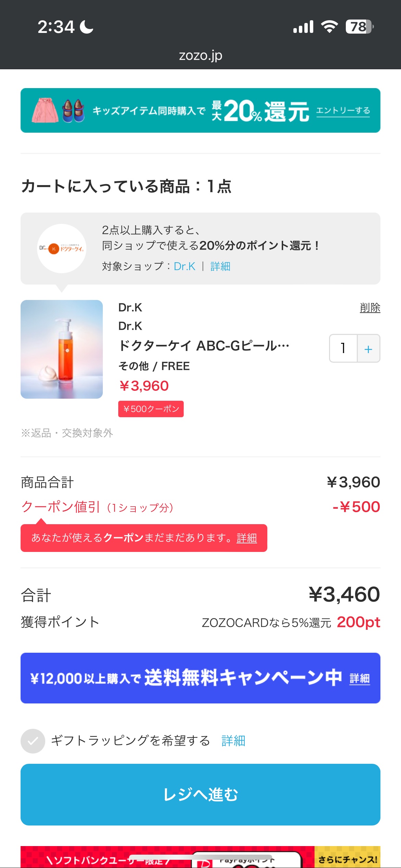This screenshot has width=401, height=868.
Task: Enable the gift wrapping checkbox
Action: 33,741
